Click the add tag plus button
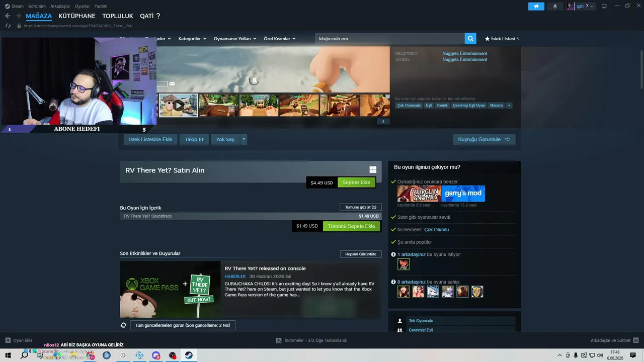 509,105
